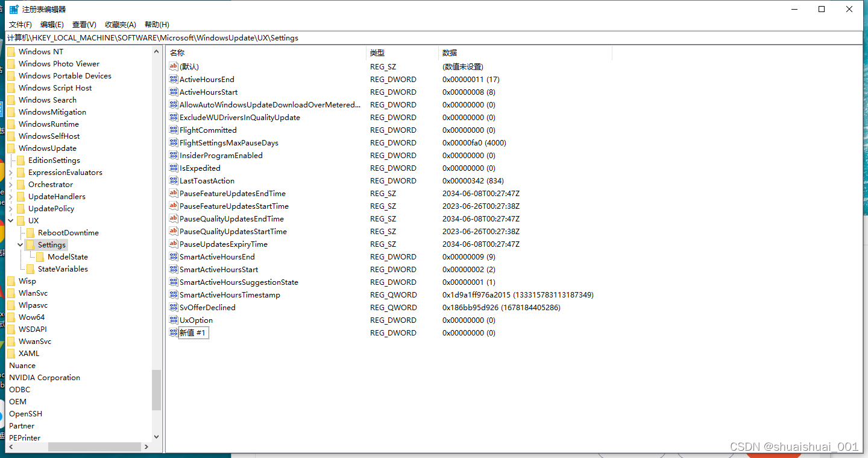
Task: Click the DWORD icon of ActiveHoursEnd
Action: pyautogui.click(x=174, y=79)
